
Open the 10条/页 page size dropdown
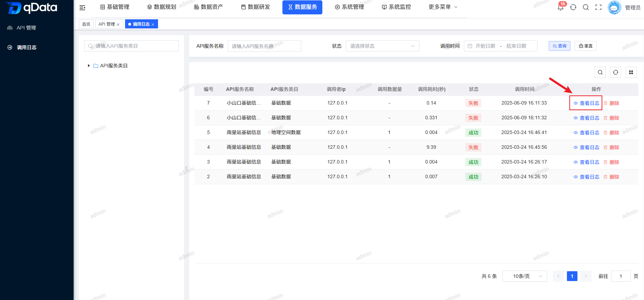525,276
